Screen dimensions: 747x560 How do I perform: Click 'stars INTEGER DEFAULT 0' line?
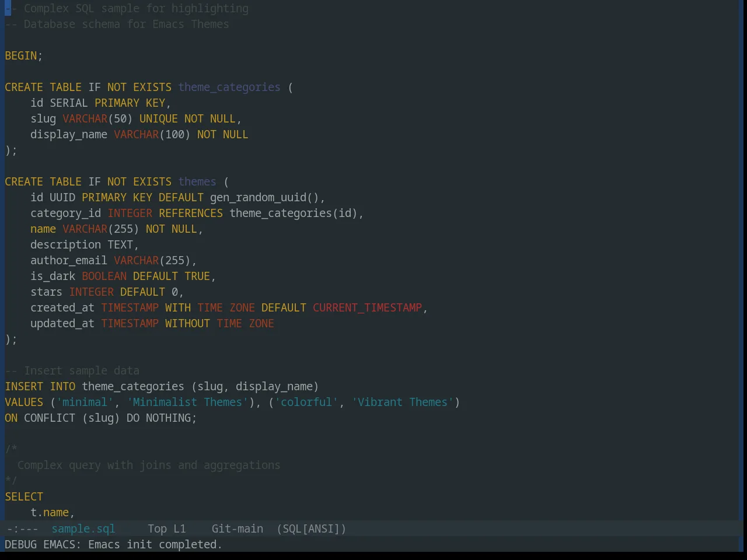(x=107, y=292)
